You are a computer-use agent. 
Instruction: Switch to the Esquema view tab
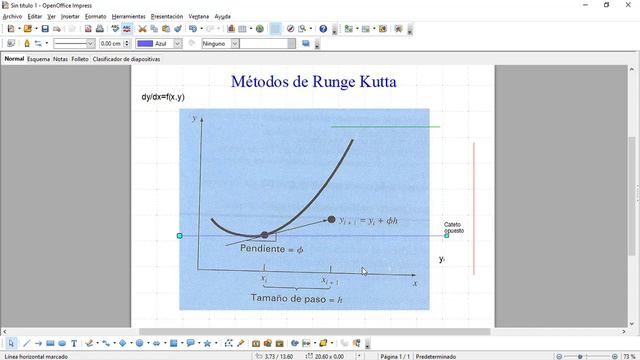pyautogui.click(x=38, y=59)
